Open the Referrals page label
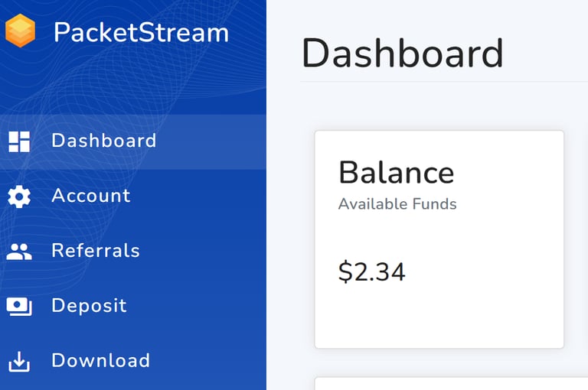Screen dimensions: 588x390 96,250
